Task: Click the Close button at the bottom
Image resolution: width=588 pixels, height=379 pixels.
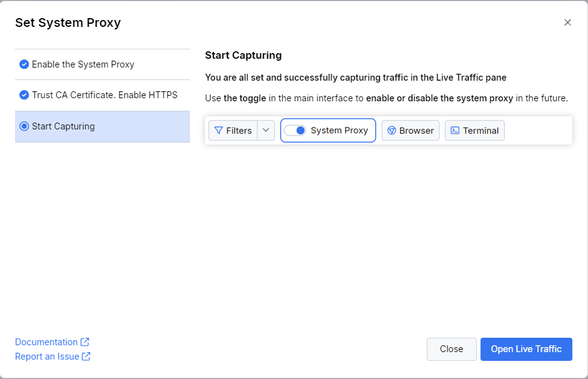Action: click(x=451, y=349)
